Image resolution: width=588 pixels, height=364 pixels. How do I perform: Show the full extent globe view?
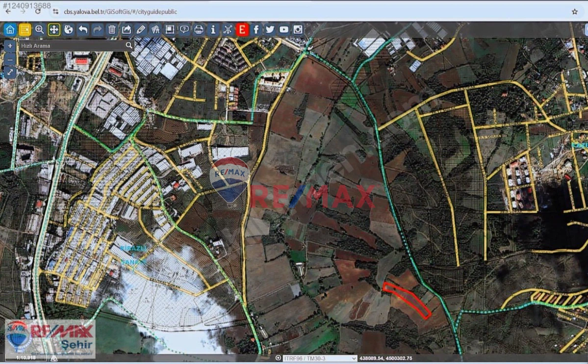(68, 29)
